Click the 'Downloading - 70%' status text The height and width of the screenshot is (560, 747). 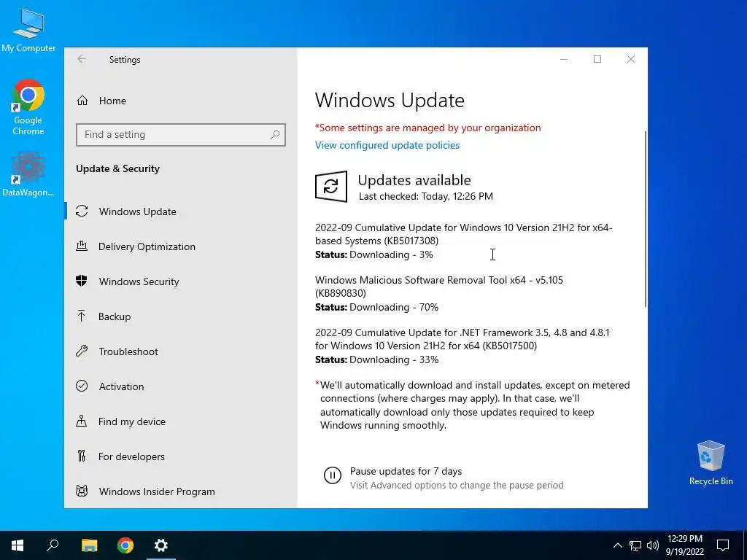coord(393,307)
